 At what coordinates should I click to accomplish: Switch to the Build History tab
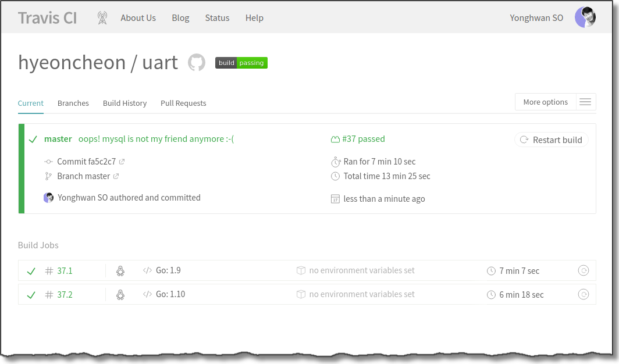[124, 103]
